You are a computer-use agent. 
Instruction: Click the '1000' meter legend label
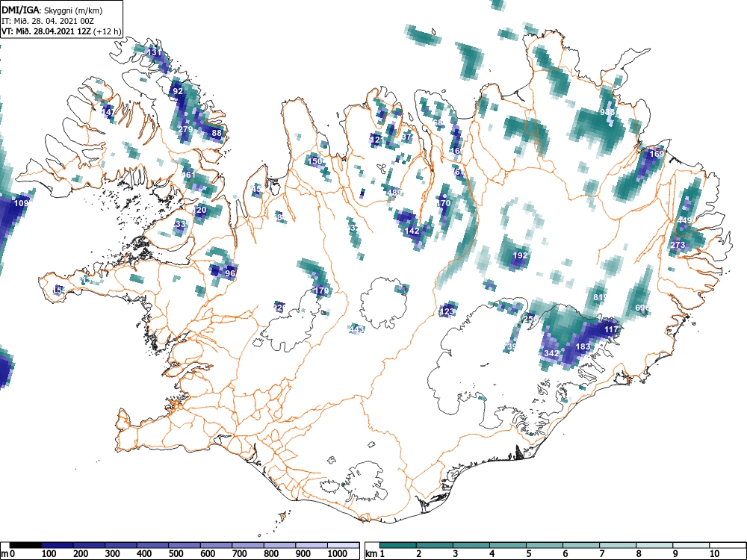[338, 554]
